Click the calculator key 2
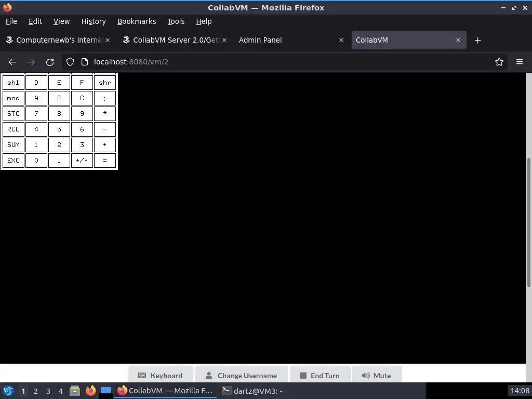This screenshot has height=399, width=532. pos(59,145)
